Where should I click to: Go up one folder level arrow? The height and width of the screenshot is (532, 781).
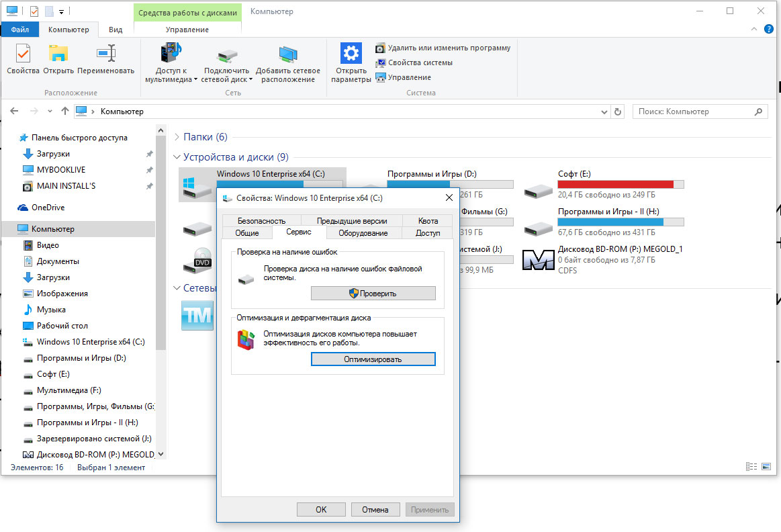(x=64, y=111)
